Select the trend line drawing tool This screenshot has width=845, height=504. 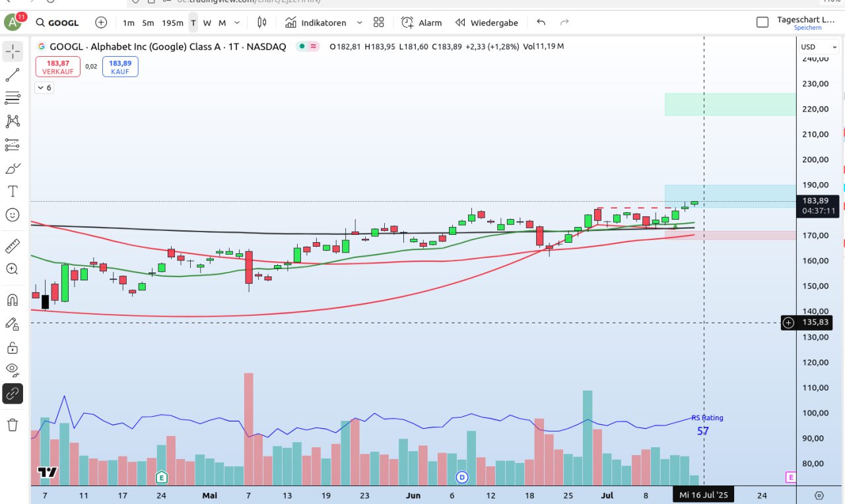[12, 75]
